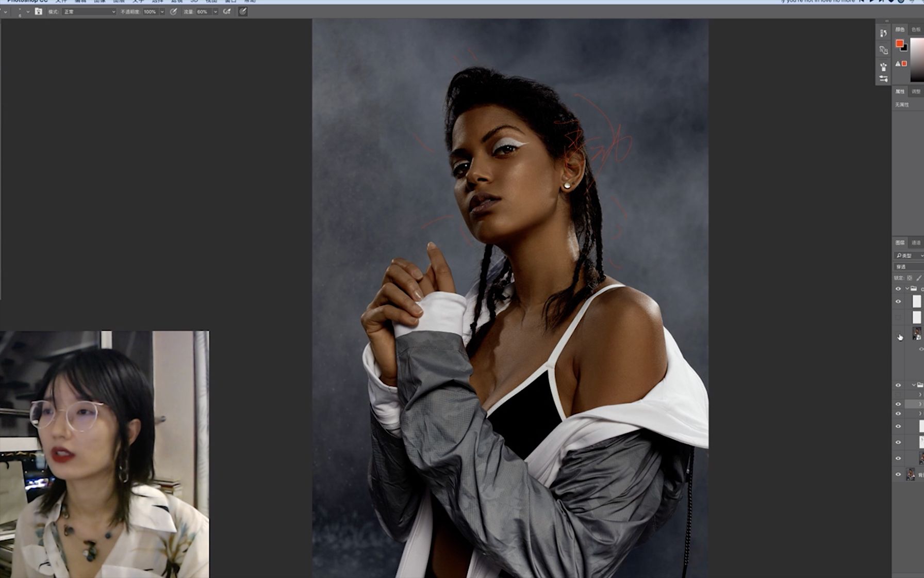Open the Photoshop CC application menu
This screenshot has width=924, height=578.
click(27, 2)
